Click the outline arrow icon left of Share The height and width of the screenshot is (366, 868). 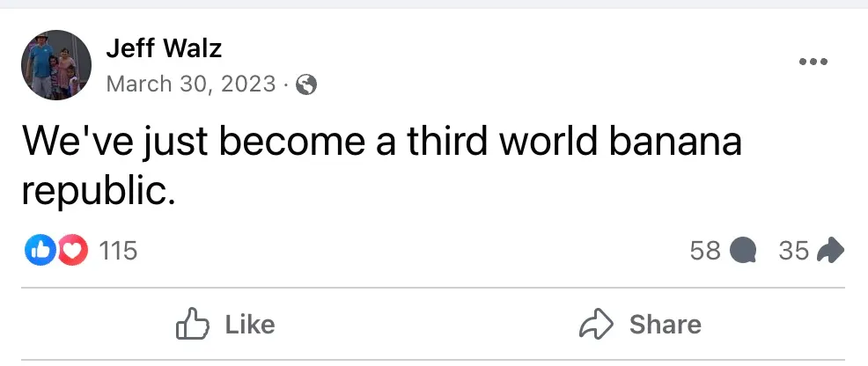595,325
